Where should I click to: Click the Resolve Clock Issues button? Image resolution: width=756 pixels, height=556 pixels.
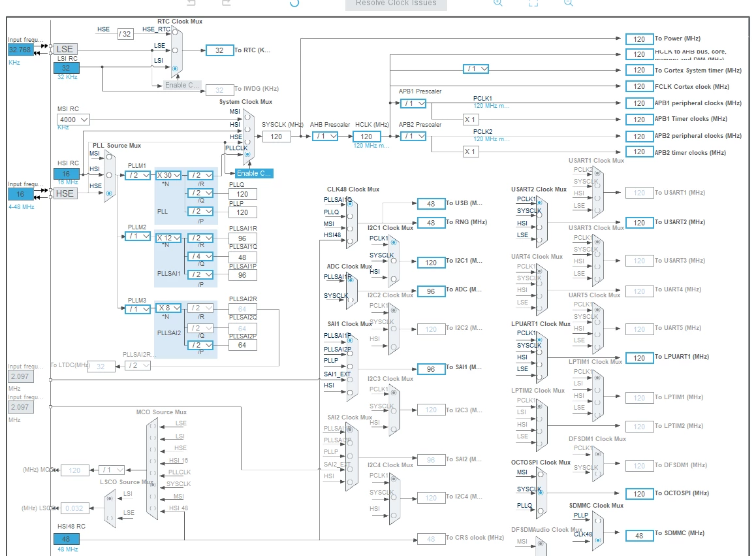pos(396,3)
